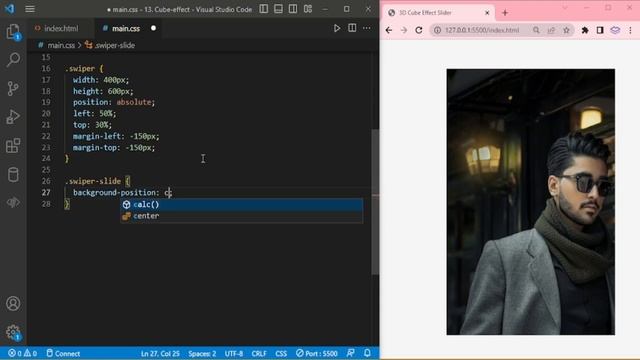Toggle the primary side bar layout icon
Image resolution: width=640 pixels, height=360 pixels.
click(x=264, y=9)
